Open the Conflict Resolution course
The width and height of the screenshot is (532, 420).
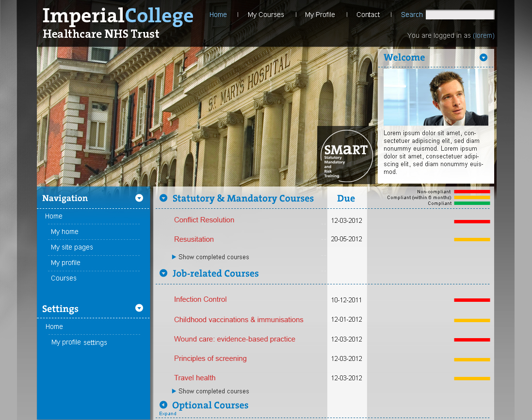point(204,220)
